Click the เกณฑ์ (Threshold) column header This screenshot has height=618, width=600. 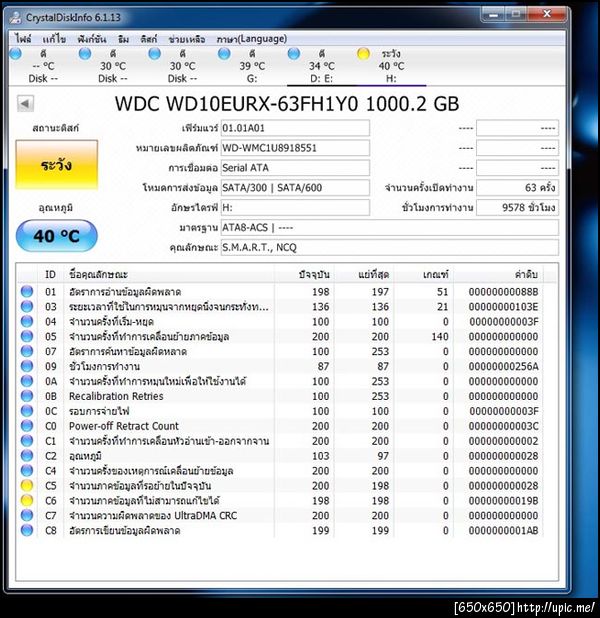coord(423,274)
